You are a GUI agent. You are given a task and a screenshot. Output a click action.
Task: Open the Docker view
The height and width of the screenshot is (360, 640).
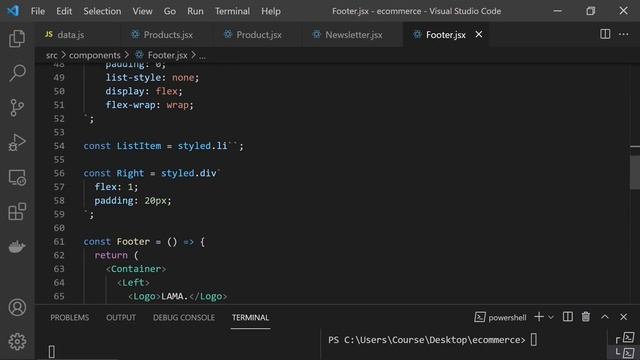17,247
